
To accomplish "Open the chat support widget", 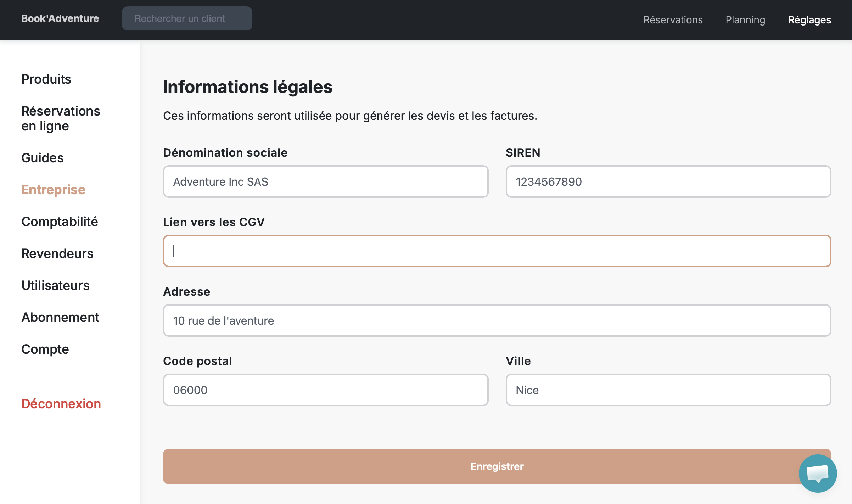I will click(x=819, y=474).
